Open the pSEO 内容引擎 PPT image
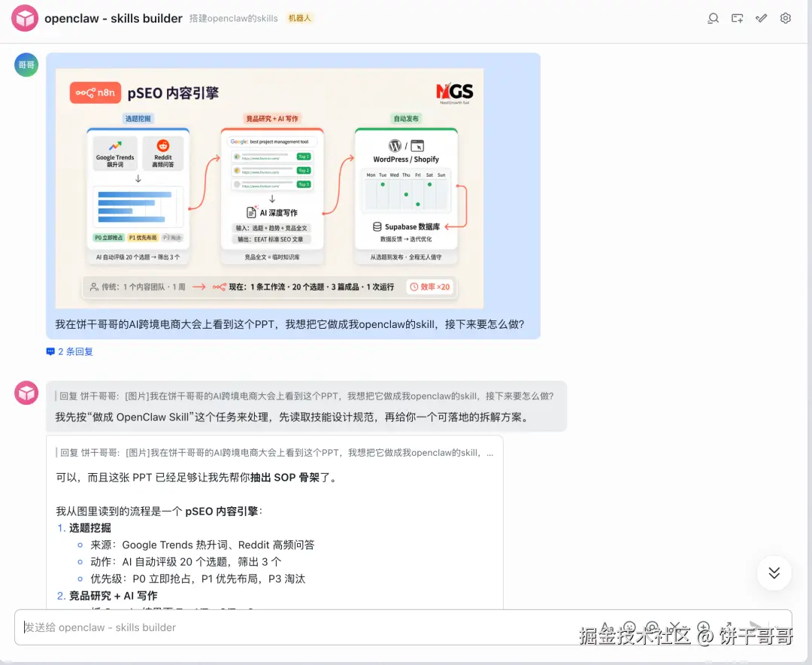The height and width of the screenshot is (665, 812). click(269, 189)
